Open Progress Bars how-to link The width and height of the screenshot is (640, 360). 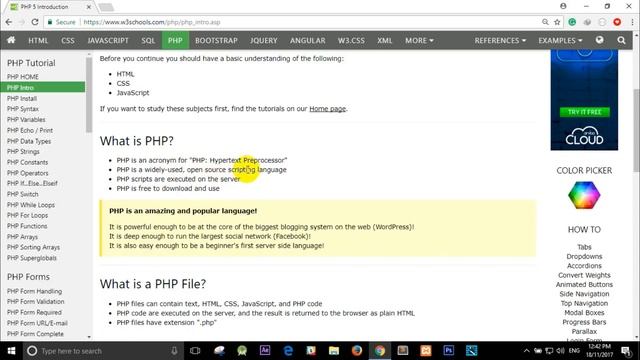[584, 322]
